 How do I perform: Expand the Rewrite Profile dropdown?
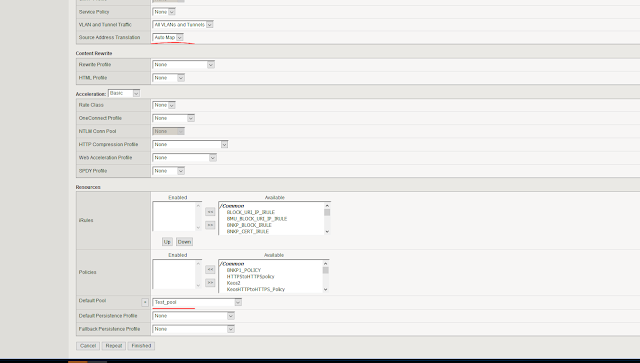pyautogui.click(x=184, y=65)
